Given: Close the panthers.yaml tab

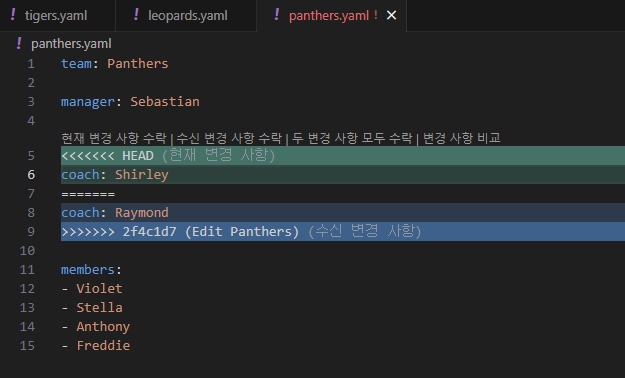Looking at the screenshot, I should (x=391, y=16).
